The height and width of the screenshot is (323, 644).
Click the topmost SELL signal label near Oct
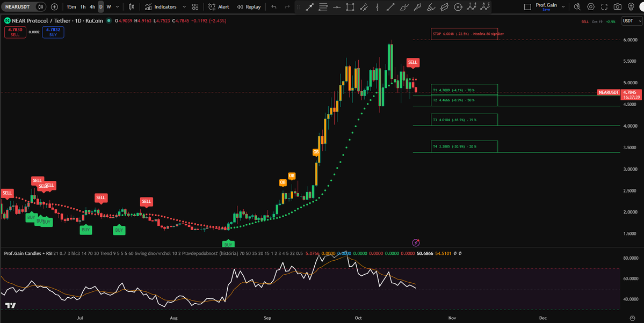pyautogui.click(x=413, y=62)
